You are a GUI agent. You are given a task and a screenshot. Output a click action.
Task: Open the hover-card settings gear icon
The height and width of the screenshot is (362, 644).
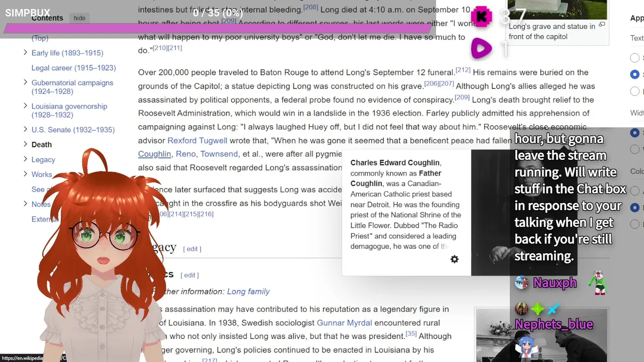click(x=454, y=259)
